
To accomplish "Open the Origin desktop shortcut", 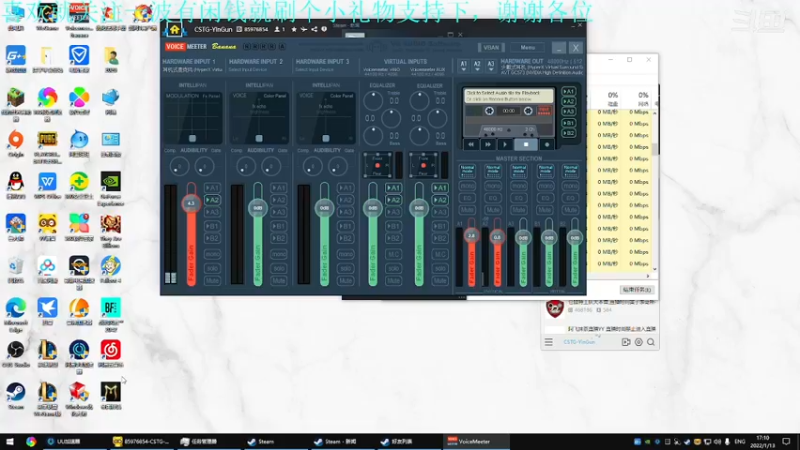I will pos(16,143).
